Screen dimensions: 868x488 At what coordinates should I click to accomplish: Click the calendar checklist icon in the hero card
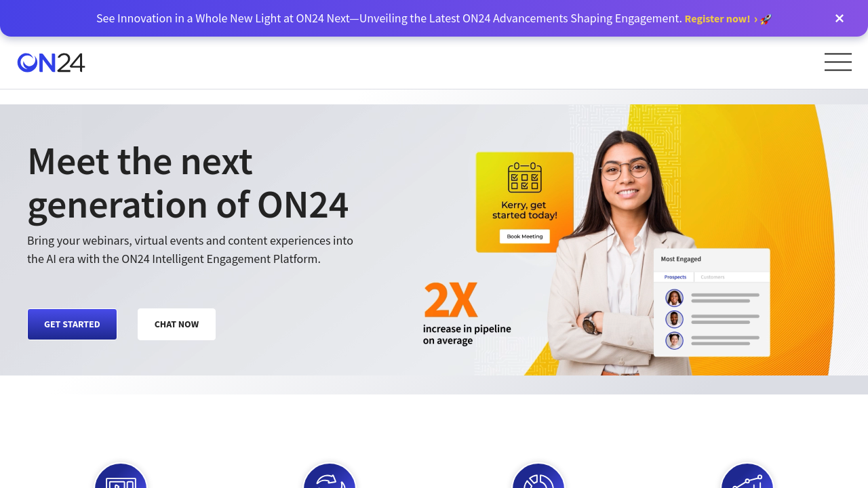(525, 178)
